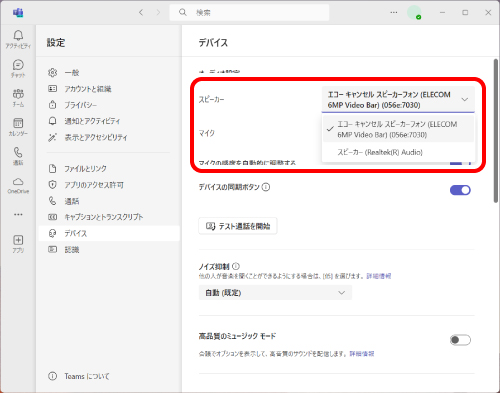Open 通知とアクティビティ settings
This screenshot has width=500, height=393.
(x=109, y=121)
